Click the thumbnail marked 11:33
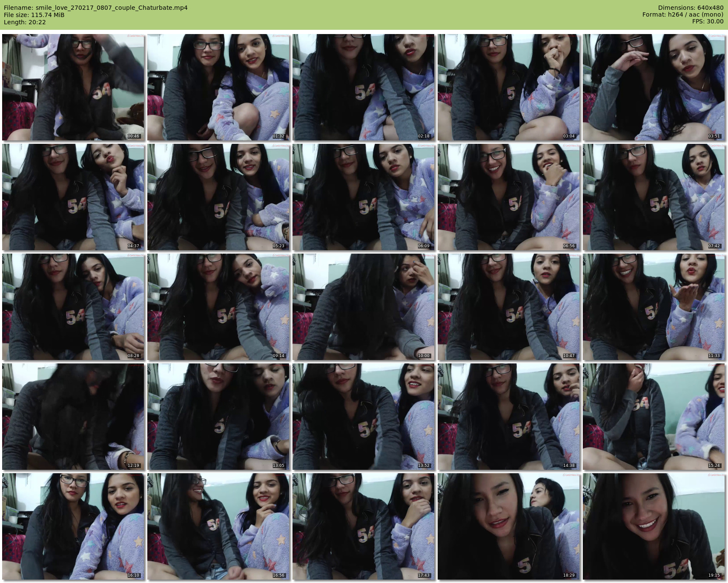728x583 pixels. [654, 307]
